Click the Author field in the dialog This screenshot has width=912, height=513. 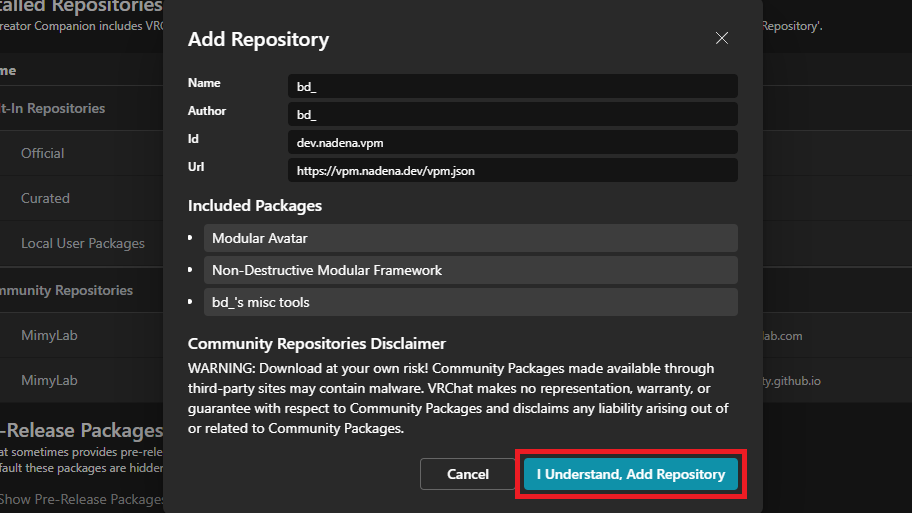512,115
